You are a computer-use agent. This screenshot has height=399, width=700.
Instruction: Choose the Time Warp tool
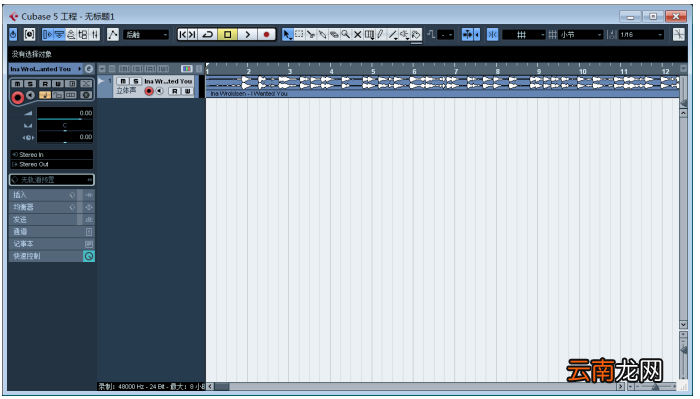(x=369, y=34)
